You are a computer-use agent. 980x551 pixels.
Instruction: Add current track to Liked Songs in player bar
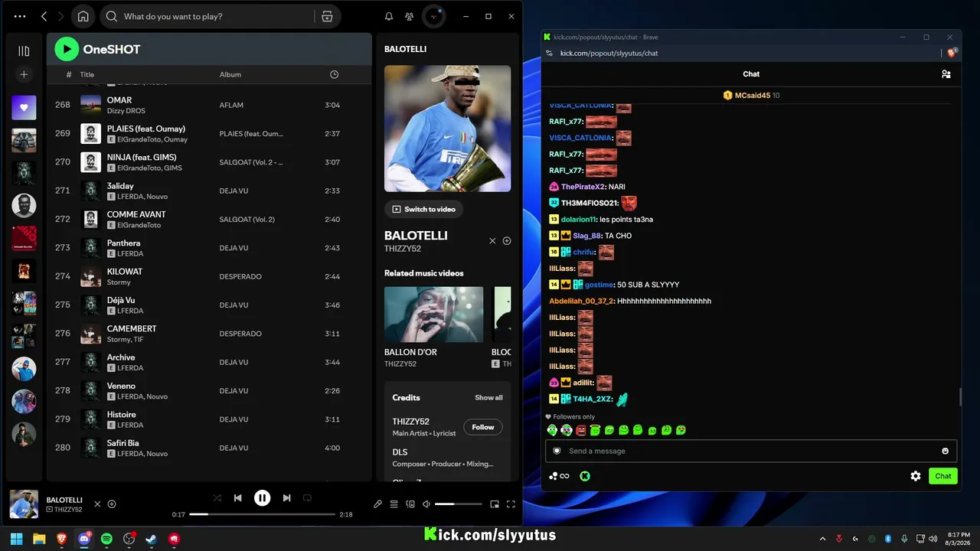point(112,504)
